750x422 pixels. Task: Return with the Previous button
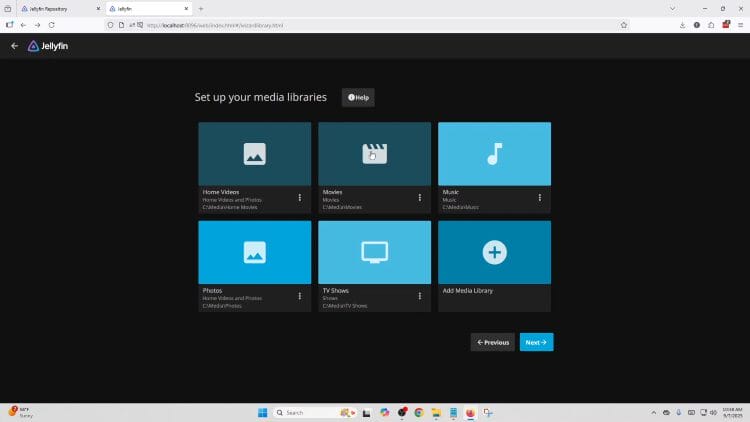(492, 342)
